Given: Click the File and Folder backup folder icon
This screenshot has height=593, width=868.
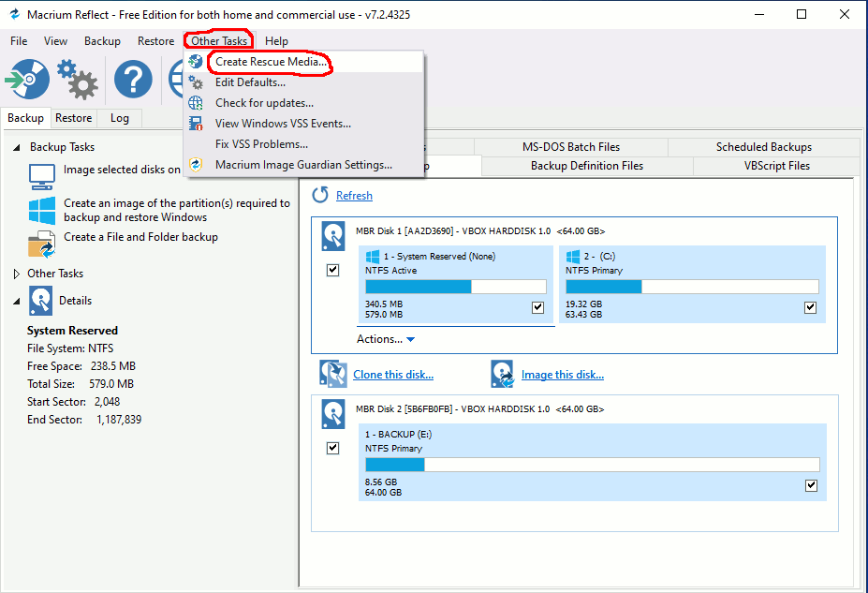Looking at the screenshot, I should coord(42,245).
